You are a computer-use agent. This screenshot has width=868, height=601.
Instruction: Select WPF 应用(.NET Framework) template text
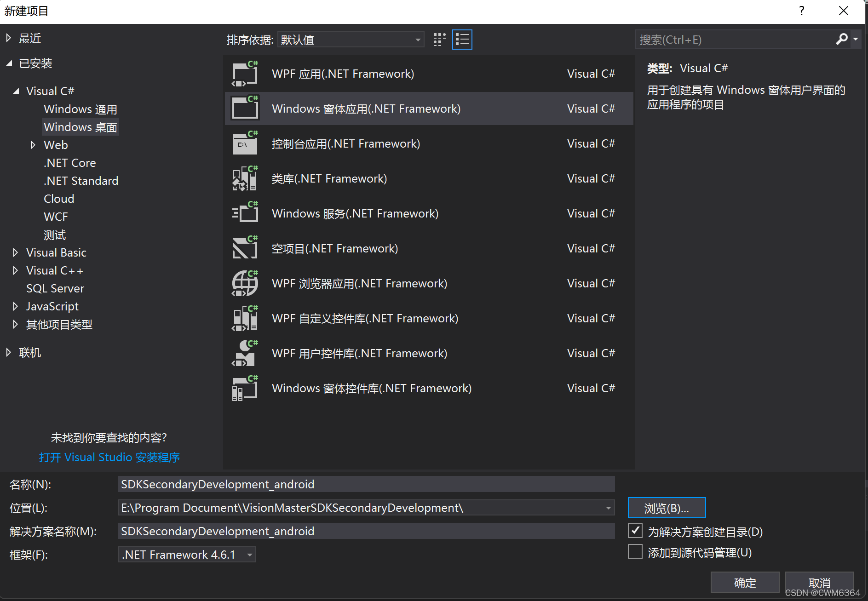[343, 74]
